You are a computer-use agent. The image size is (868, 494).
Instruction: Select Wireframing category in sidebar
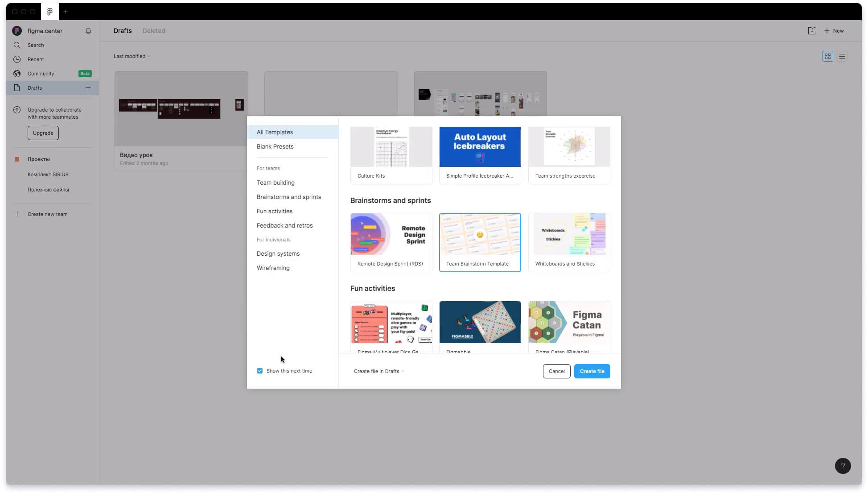tap(273, 268)
